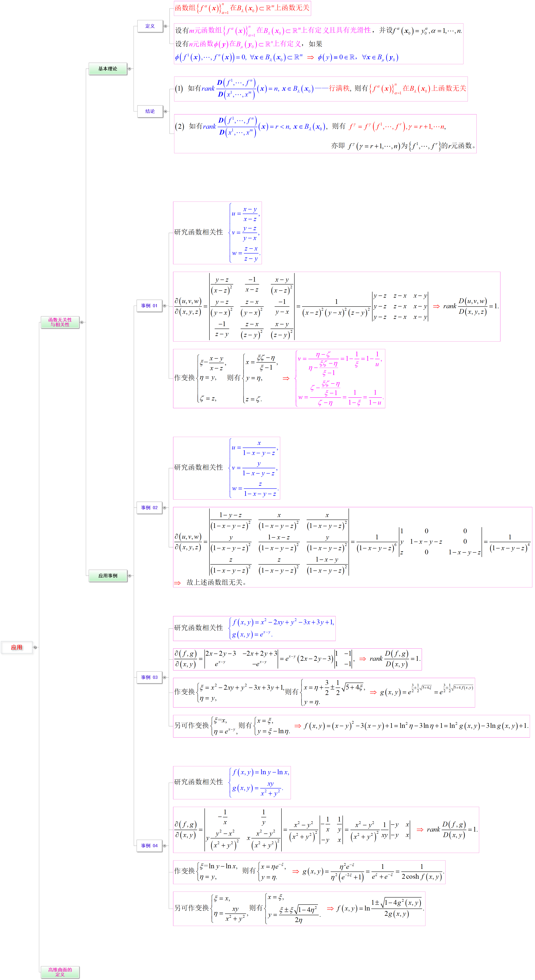The width and height of the screenshot is (535, 980).
Task: Select the 函数无关性与相关性 node
Action: pos(60,322)
